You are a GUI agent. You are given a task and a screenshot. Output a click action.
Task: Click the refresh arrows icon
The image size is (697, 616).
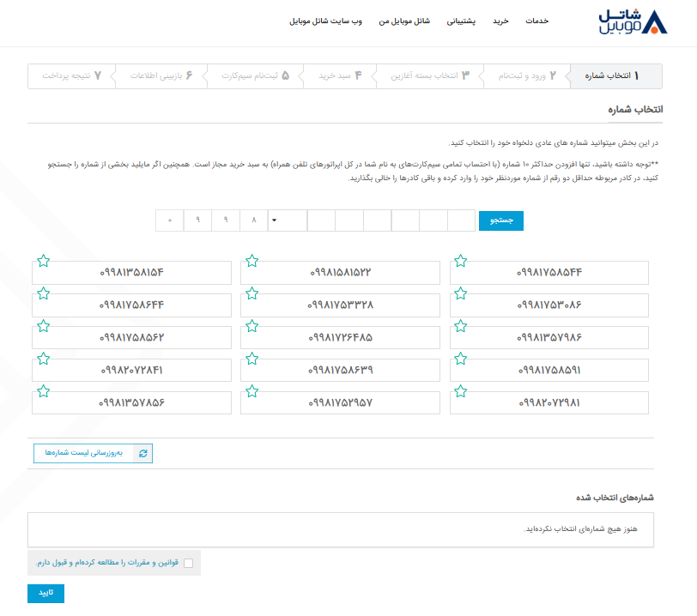(143, 453)
